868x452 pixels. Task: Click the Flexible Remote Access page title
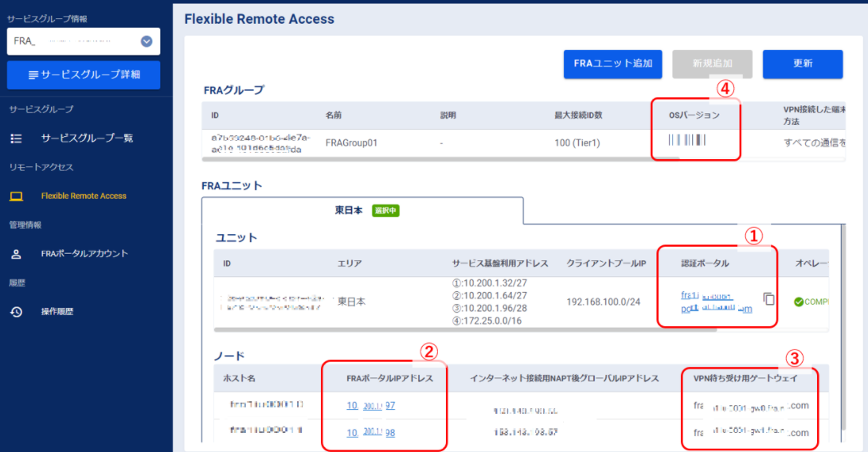pos(259,19)
